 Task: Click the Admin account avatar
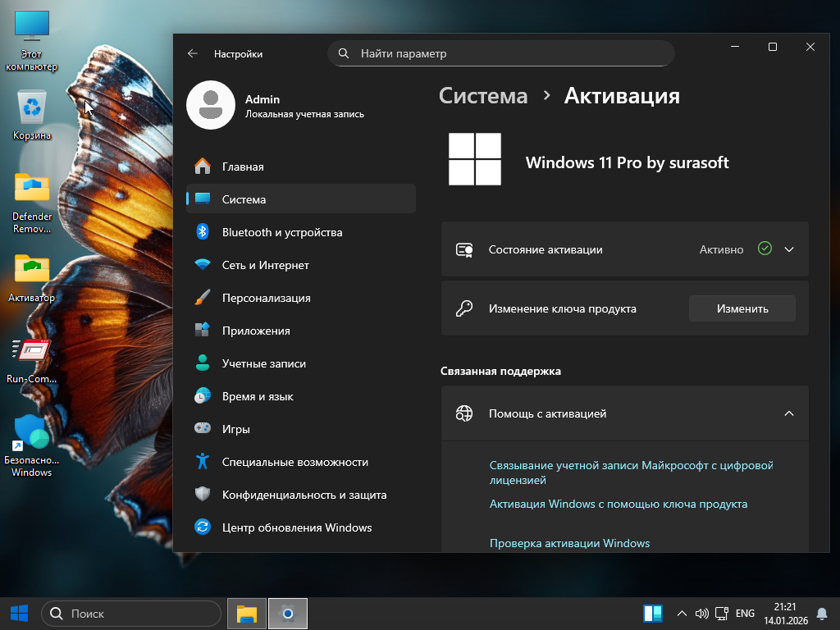pos(211,105)
